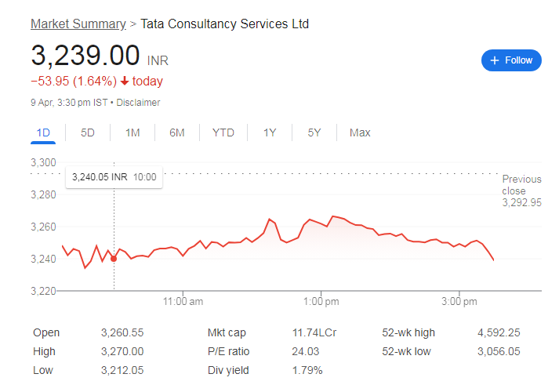Click the red down arrow icon

click(124, 82)
